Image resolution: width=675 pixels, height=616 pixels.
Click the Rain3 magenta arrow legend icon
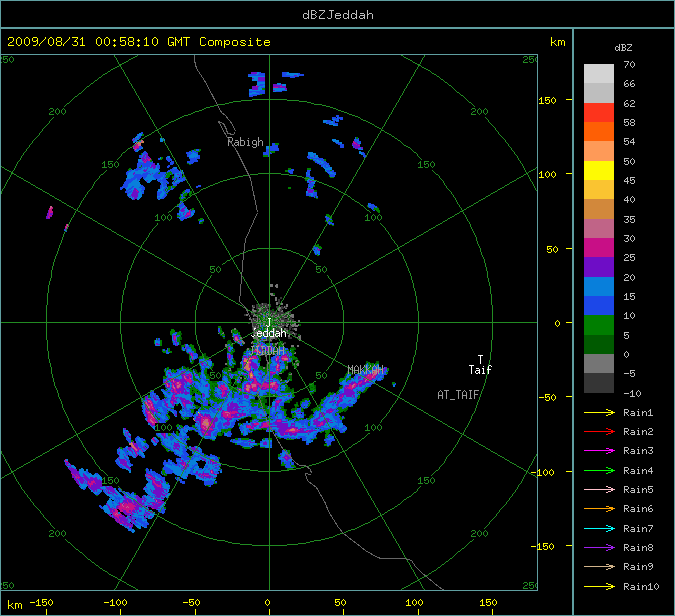click(599, 451)
